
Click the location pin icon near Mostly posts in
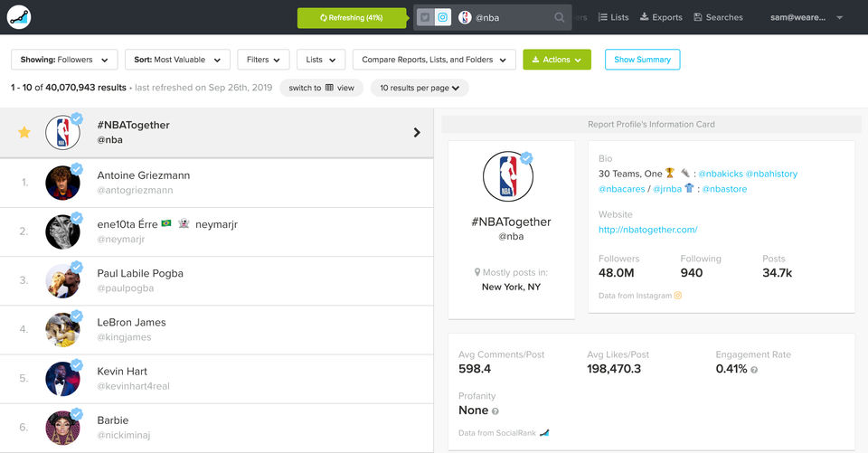coord(477,272)
